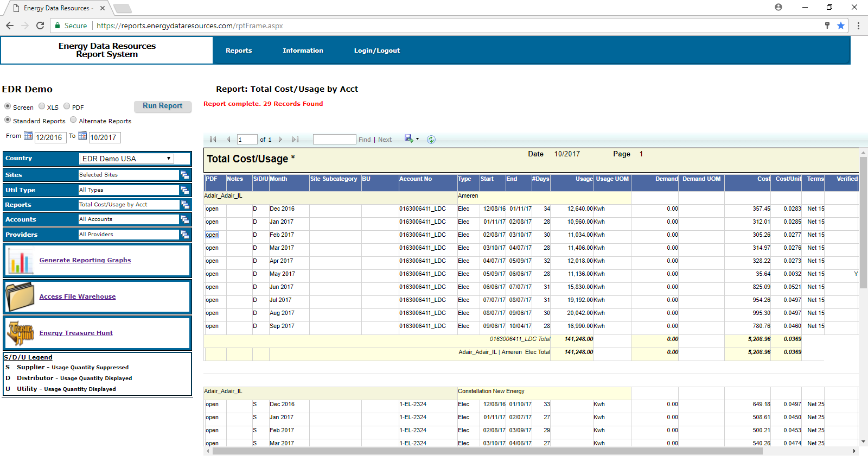Open the Login/Logout menu

377,51
